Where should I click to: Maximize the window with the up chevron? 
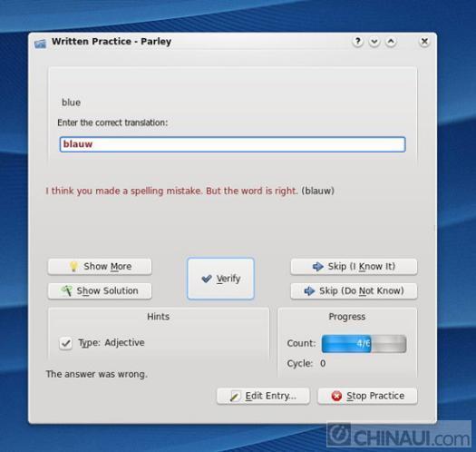391,42
